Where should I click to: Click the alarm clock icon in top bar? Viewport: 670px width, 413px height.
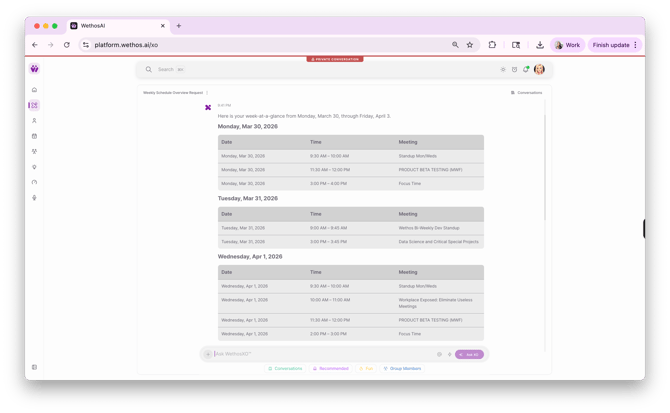click(x=514, y=70)
